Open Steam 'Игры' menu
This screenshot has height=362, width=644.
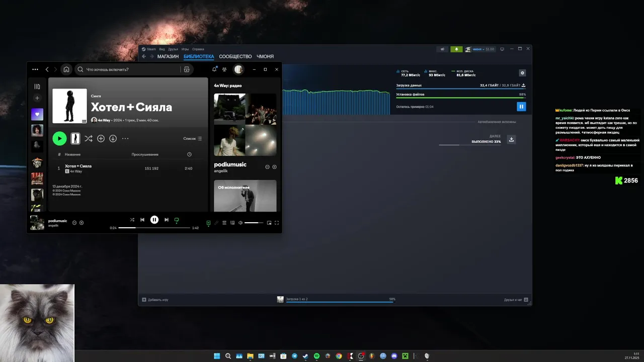click(x=185, y=49)
